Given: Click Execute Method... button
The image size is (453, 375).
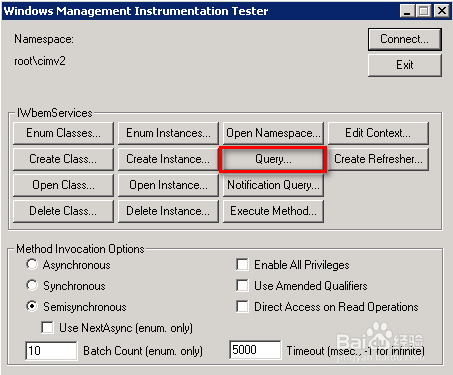Looking at the screenshot, I should click(273, 211).
